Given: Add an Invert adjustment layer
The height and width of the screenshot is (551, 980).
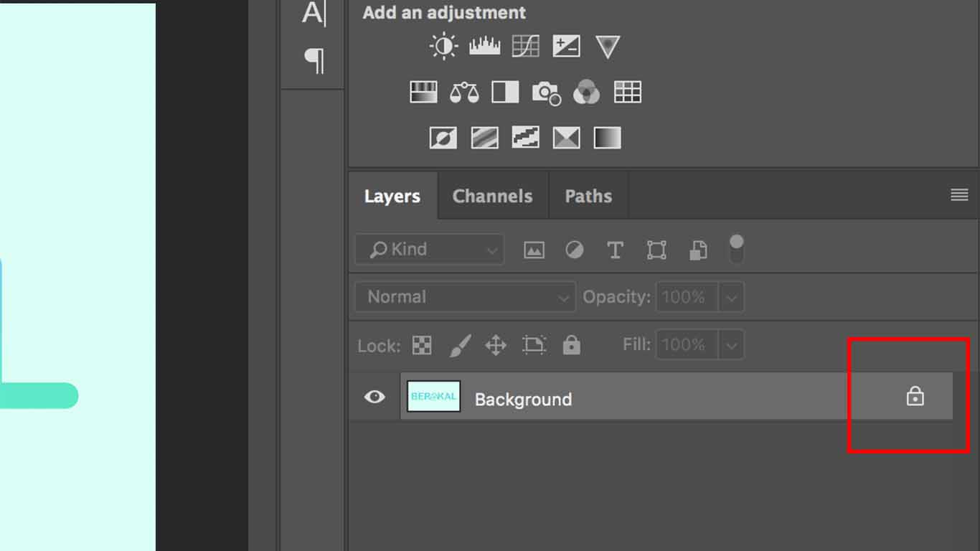Looking at the screenshot, I should click(443, 137).
